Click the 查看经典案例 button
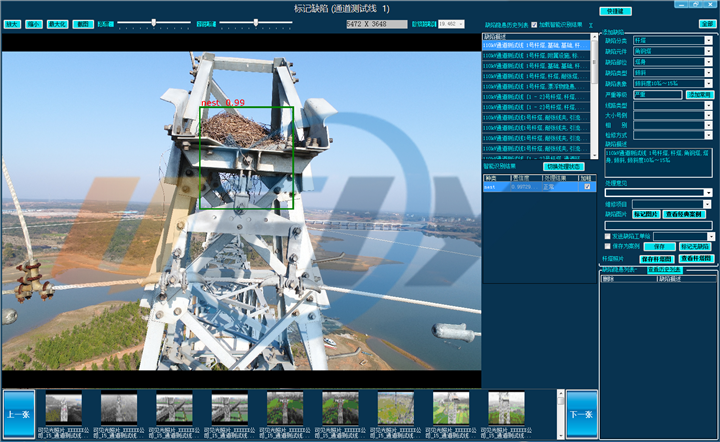The height and width of the screenshot is (442, 720). [684, 214]
